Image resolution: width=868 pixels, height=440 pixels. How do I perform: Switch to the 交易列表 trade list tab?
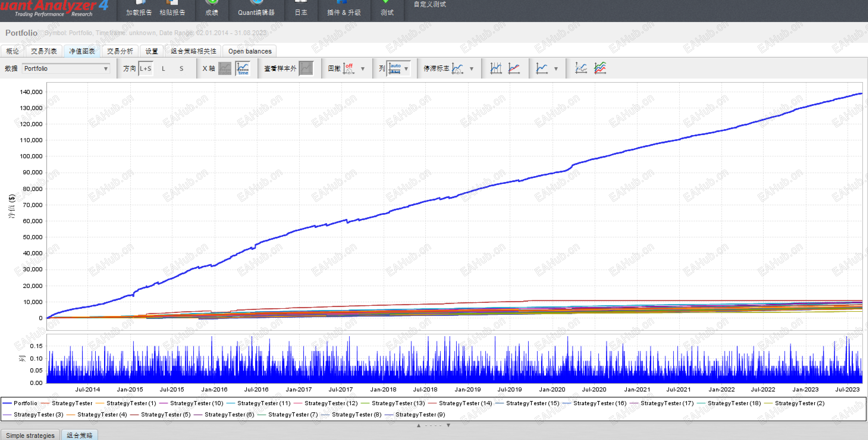click(44, 51)
